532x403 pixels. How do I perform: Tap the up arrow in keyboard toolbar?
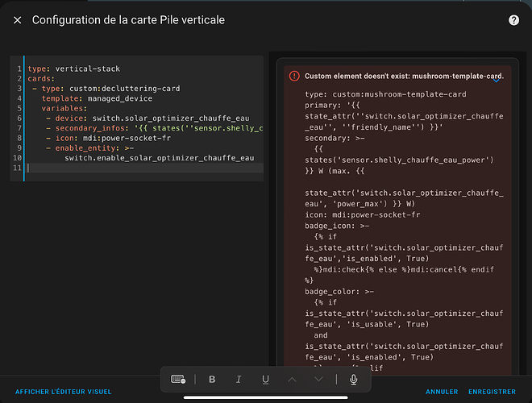coord(292,380)
